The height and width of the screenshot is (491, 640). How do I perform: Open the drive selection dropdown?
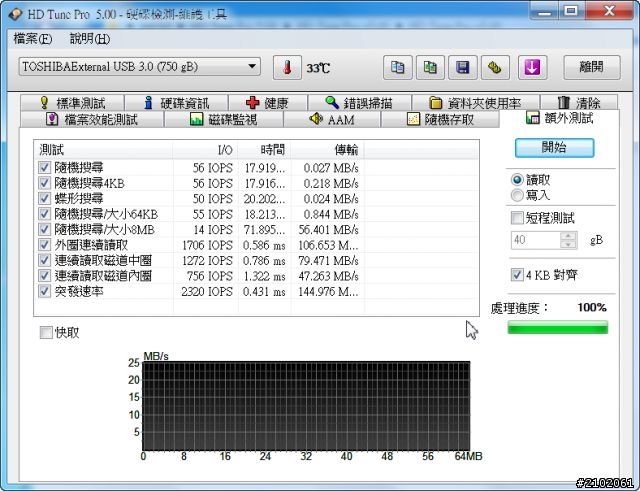pos(140,67)
